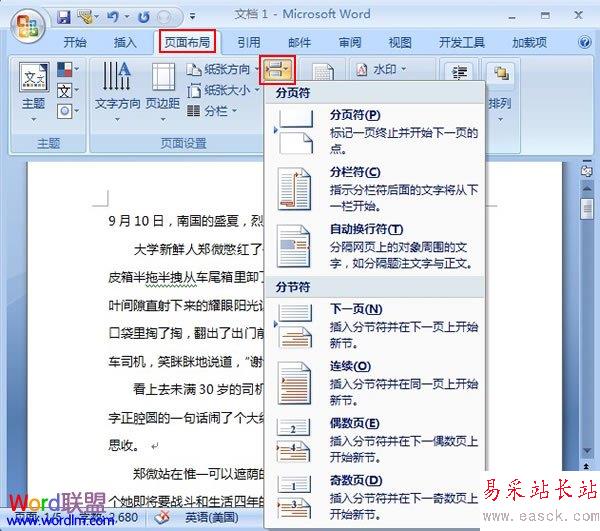
Task: Click 英语(美国) language in status bar
Action: [212, 518]
